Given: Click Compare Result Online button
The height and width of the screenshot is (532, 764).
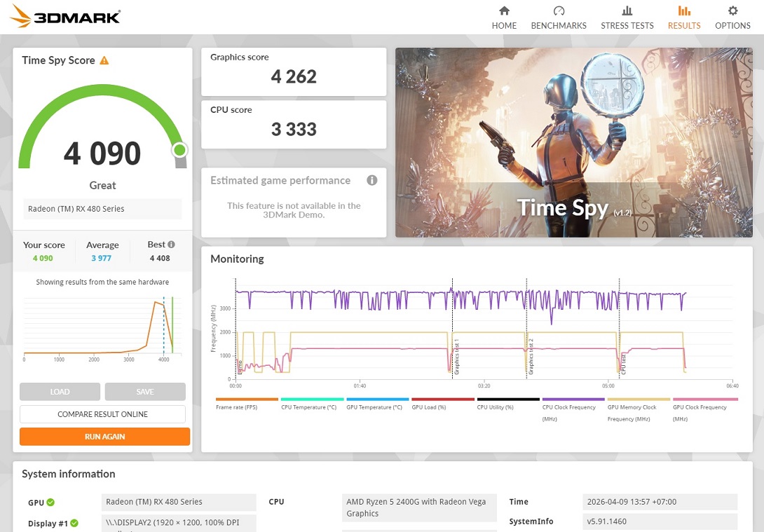Looking at the screenshot, I should [102, 414].
